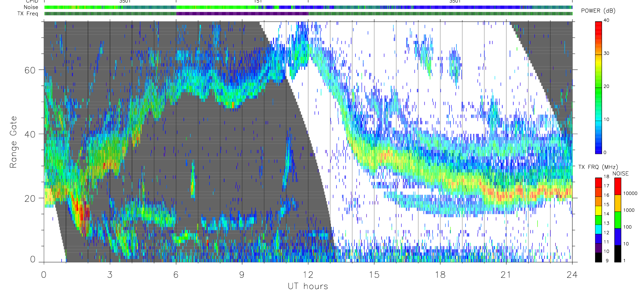Click the Range Gate y-axis label
644x297 pixels.
13,142
